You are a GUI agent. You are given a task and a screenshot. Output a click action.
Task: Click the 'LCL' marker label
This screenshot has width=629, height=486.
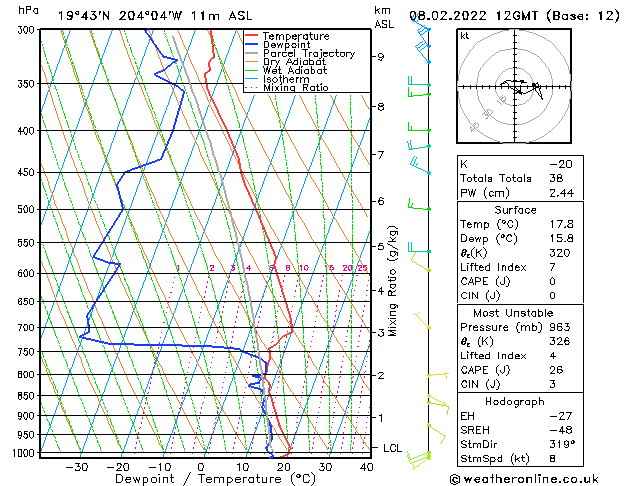[392, 448]
